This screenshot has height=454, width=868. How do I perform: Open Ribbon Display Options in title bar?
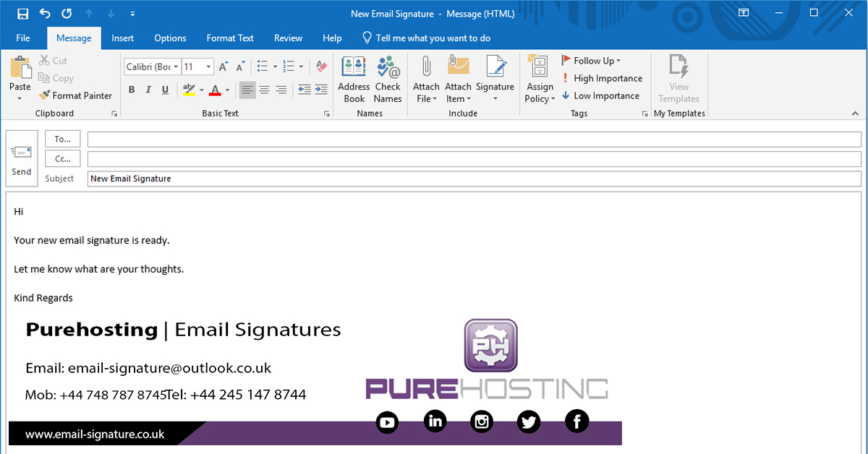coord(744,13)
